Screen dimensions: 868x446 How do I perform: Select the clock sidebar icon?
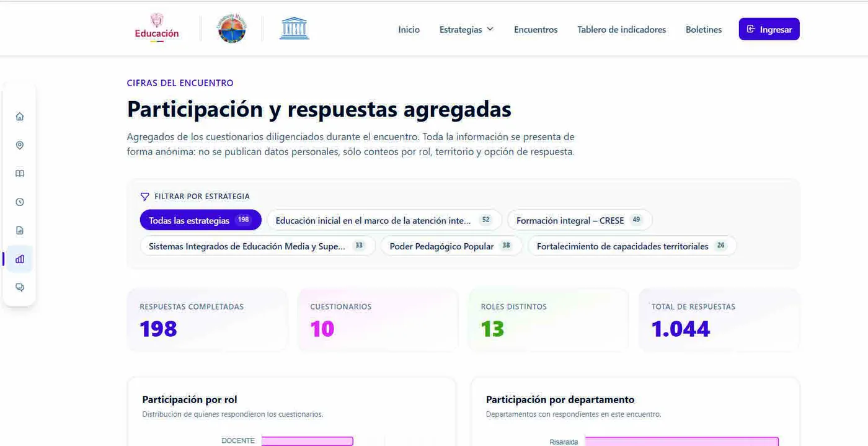20,202
